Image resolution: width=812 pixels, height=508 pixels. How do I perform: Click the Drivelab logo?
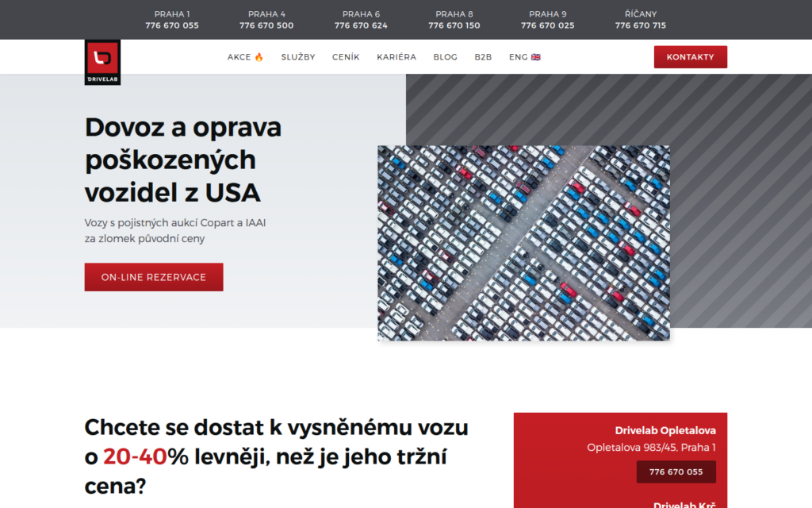pos(102,62)
